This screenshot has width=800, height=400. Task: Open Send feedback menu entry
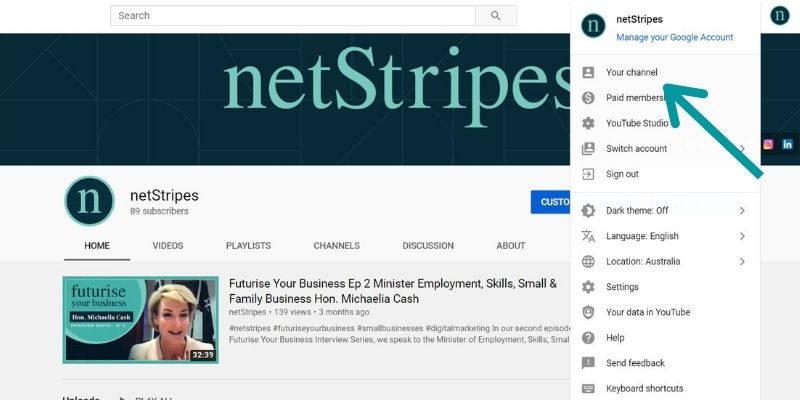coord(665,363)
